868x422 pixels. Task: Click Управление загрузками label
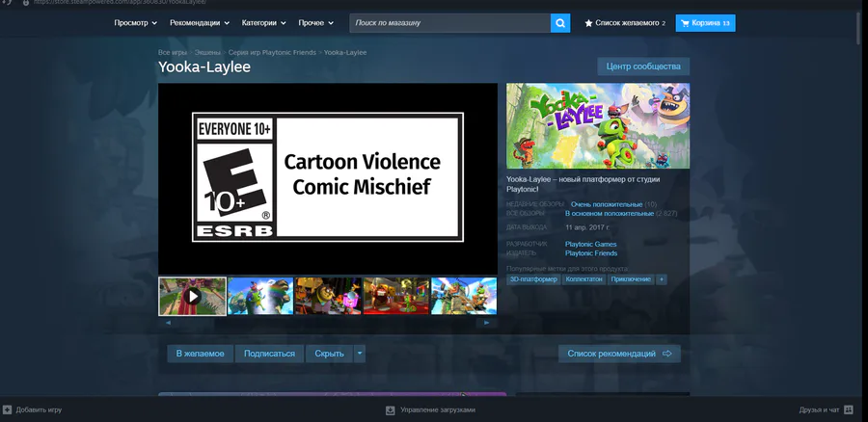tap(438, 409)
